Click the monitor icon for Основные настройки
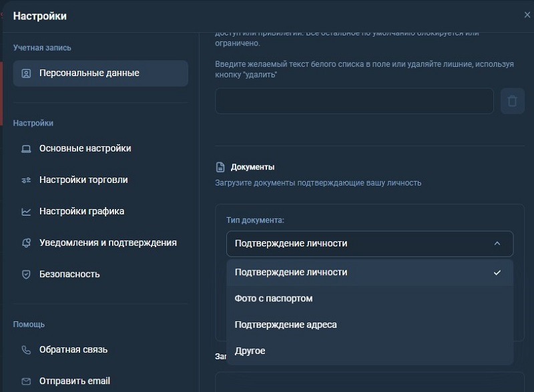534x392 pixels. [x=25, y=148]
